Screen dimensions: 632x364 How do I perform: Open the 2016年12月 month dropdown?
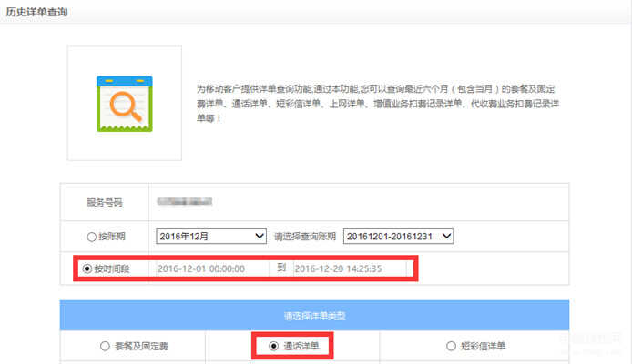pos(211,237)
